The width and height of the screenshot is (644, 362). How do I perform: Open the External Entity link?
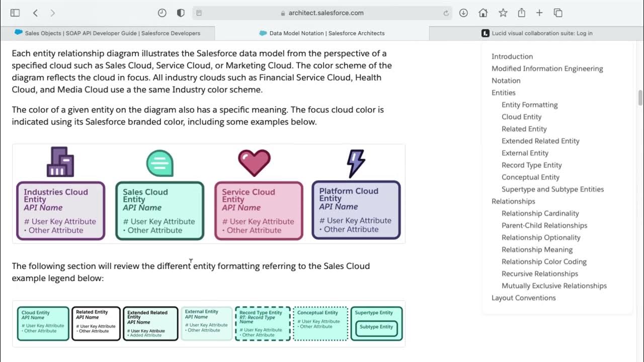click(525, 153)
